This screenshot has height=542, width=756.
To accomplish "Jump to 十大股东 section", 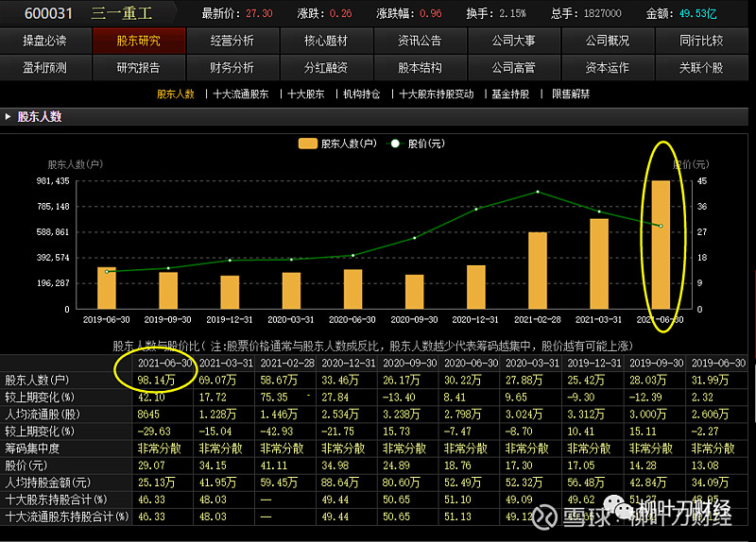I will point(305,93).
